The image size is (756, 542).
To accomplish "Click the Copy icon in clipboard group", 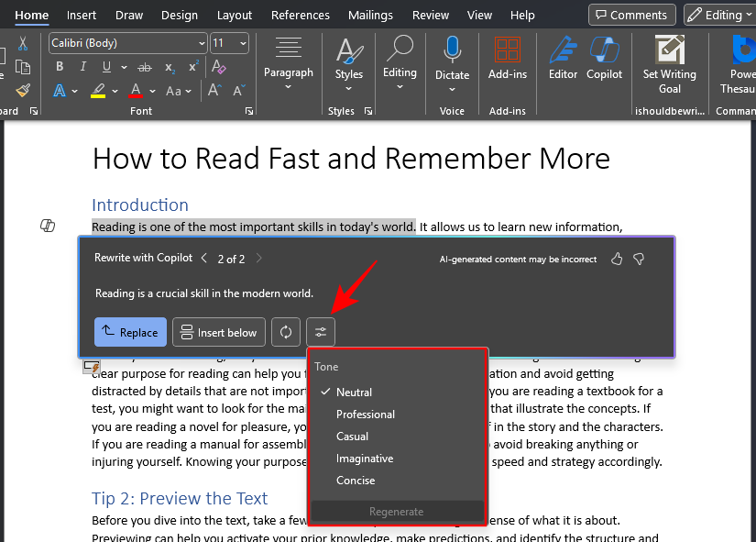I will click(23, 67).
